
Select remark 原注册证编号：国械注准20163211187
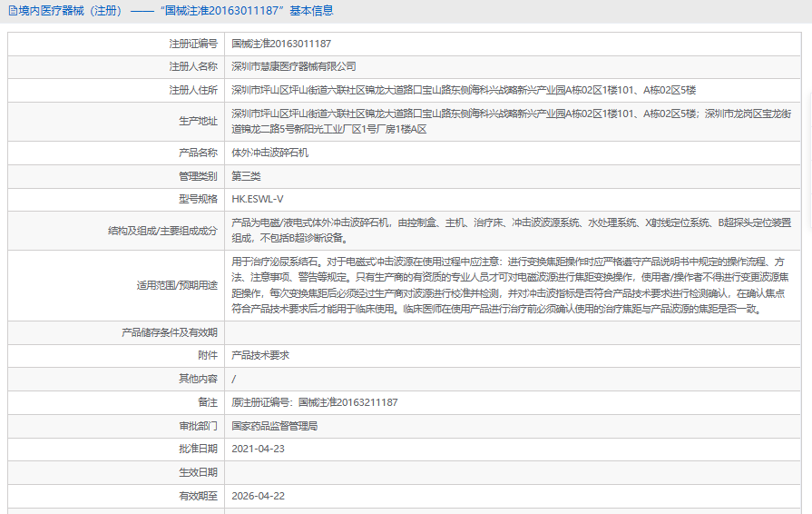point(314,402)
